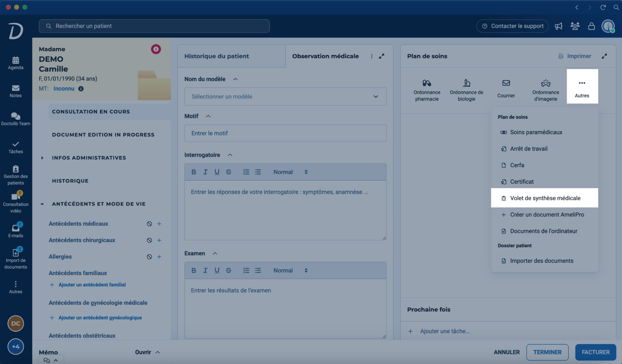622x364 pixels.
Task: Insert numbered list in Examen toolbar
Action: 246,270
